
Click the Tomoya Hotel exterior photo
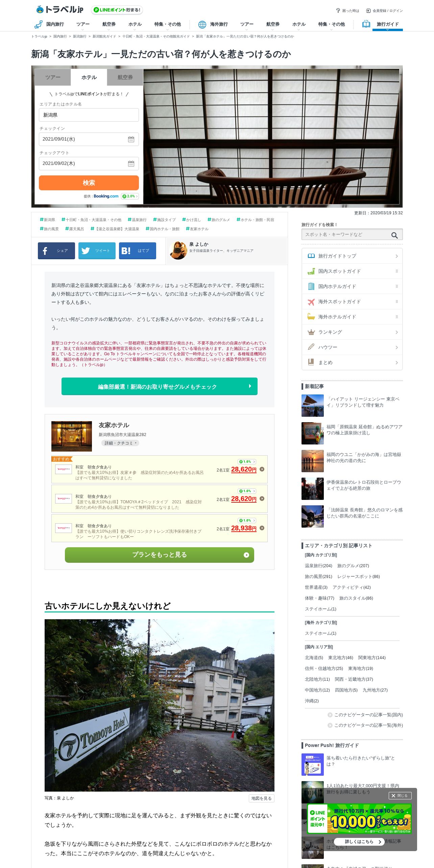point(160,705)
